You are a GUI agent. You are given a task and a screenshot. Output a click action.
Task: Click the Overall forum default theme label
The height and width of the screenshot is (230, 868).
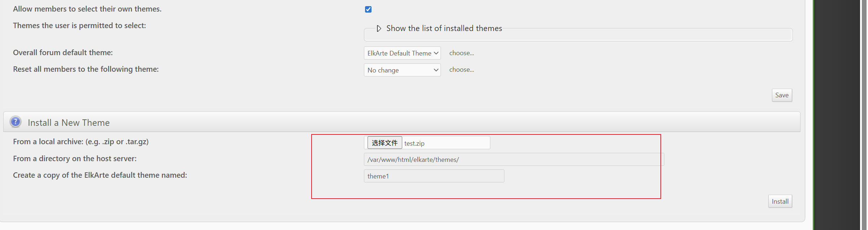point(63,53)
